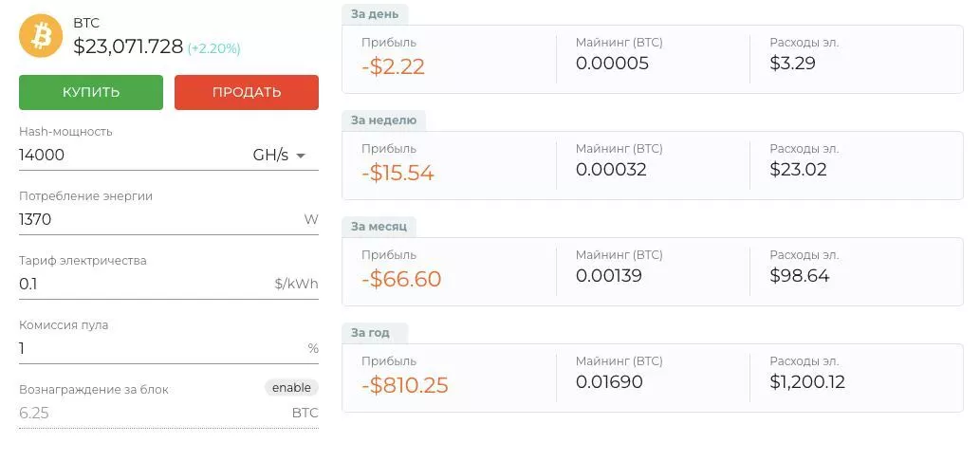Click the orange Bitcoin logo icon
The image size is (980, 461).
tap(41, 36)
